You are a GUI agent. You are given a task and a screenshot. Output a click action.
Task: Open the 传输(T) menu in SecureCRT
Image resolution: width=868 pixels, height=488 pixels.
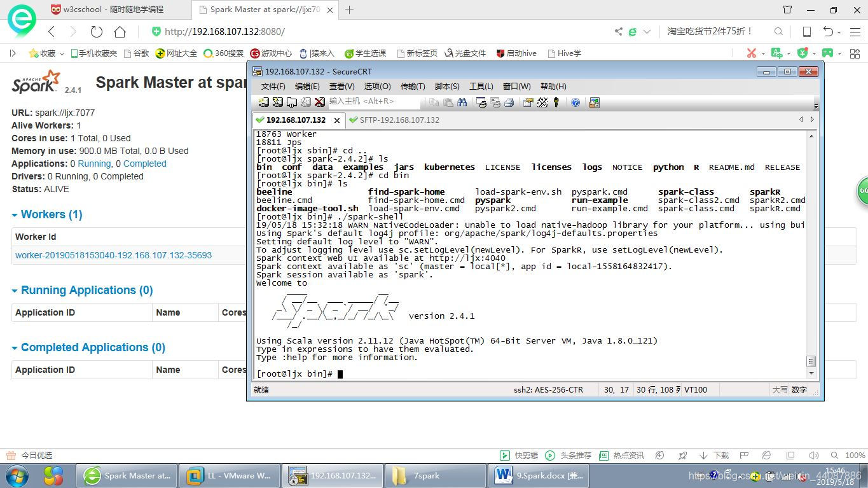(x=413, y=87)
